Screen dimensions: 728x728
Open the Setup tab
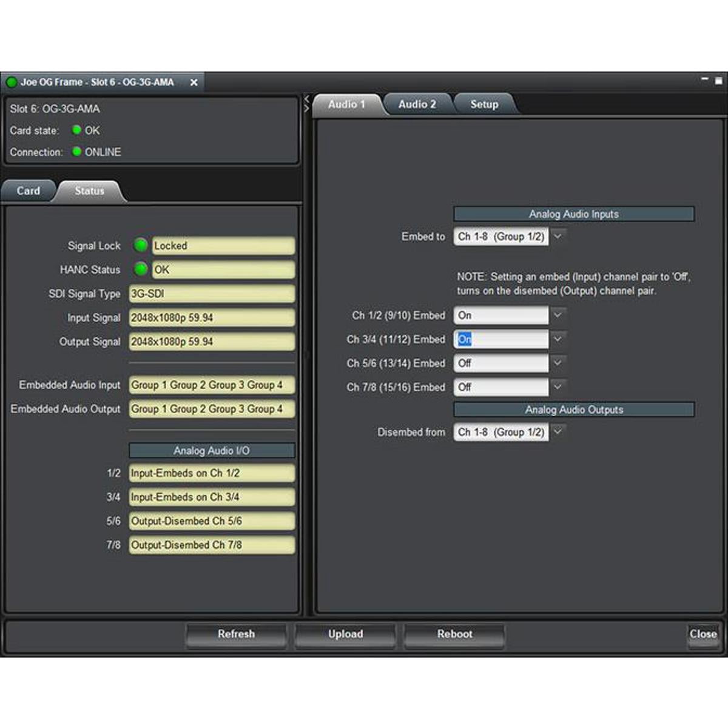click(484, 104)
